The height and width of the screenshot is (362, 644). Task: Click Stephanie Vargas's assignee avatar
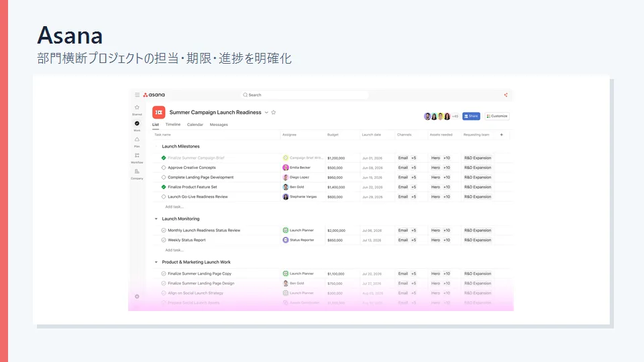(286, 196)
